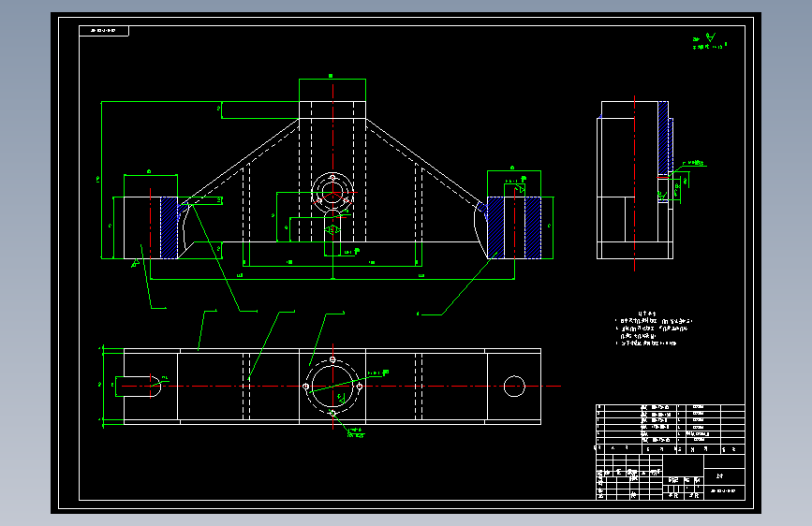Click the four-hole flange circle in front view

tap(332, 193)
